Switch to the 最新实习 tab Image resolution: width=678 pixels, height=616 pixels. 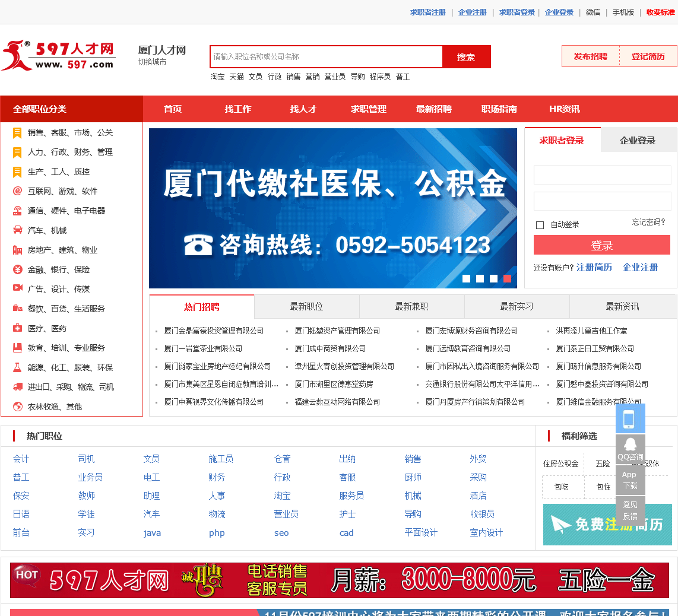[x=517, y=306]
